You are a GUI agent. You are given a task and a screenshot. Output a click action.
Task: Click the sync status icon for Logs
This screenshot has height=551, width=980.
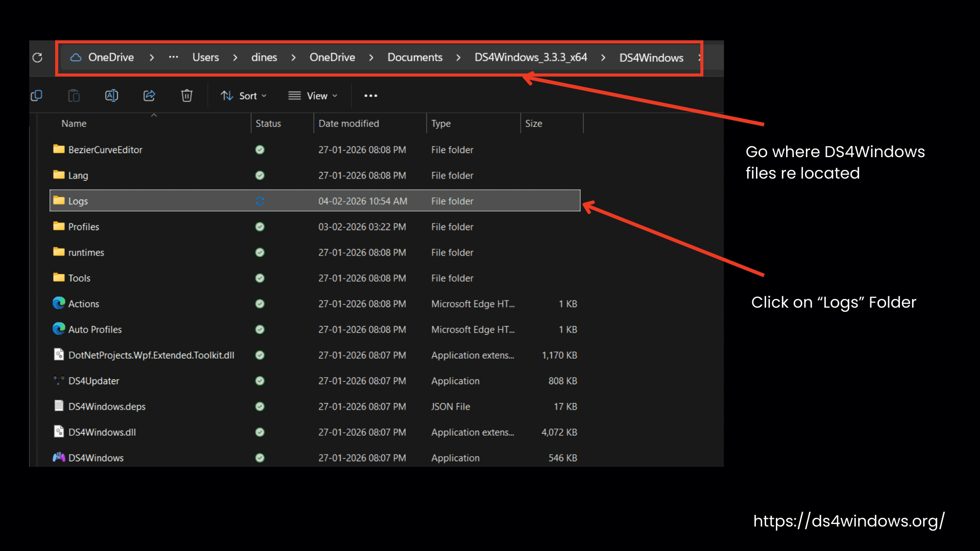pos(260,201)
